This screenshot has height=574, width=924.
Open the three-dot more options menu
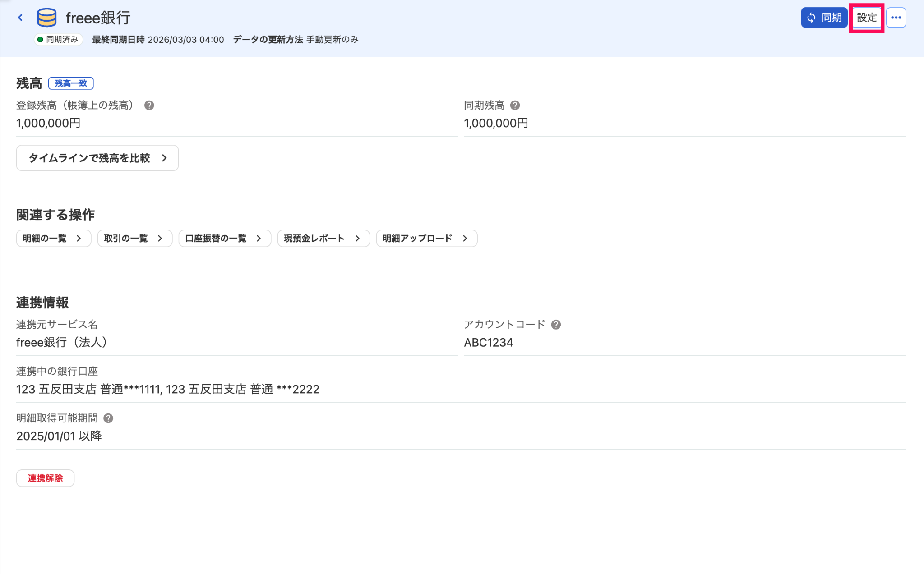coord(896,18)
